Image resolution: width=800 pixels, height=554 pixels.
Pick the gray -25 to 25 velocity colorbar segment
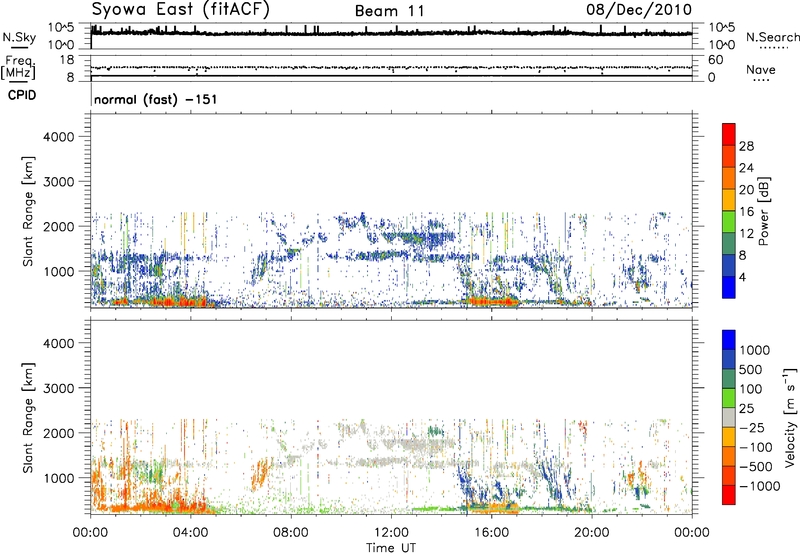pyautogui.click(x=729, y=417)
